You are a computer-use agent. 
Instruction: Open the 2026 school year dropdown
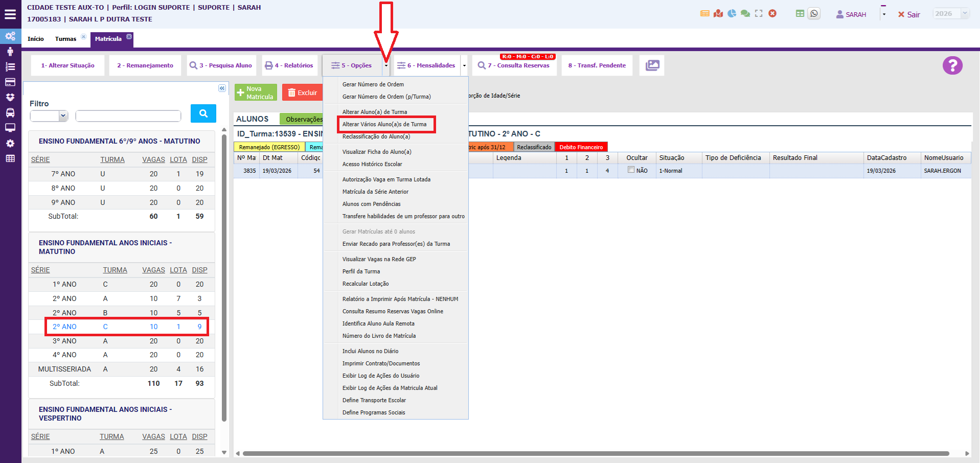pos(950,14)
